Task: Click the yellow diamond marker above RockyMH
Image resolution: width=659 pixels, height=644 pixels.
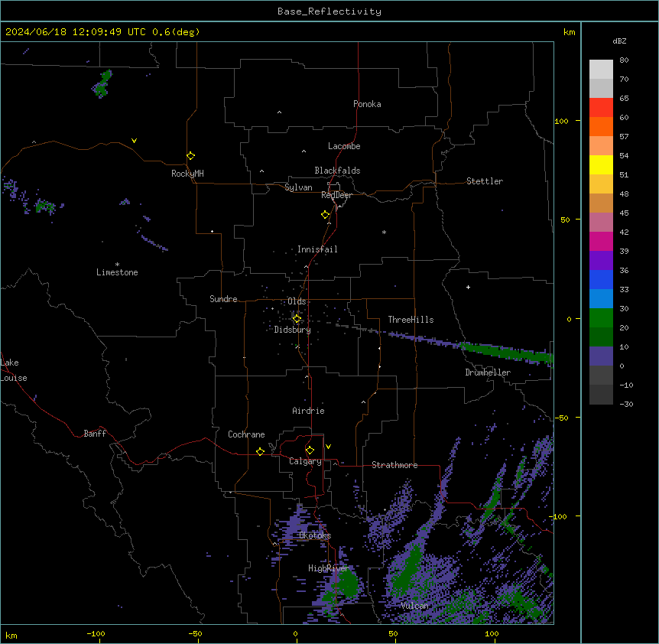Action: [190, 156]
